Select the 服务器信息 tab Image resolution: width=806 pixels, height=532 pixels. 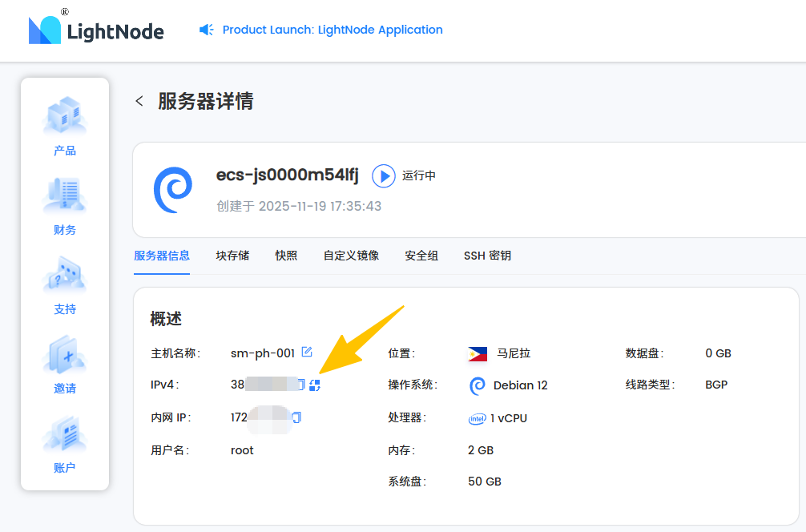tap(162, 256)
